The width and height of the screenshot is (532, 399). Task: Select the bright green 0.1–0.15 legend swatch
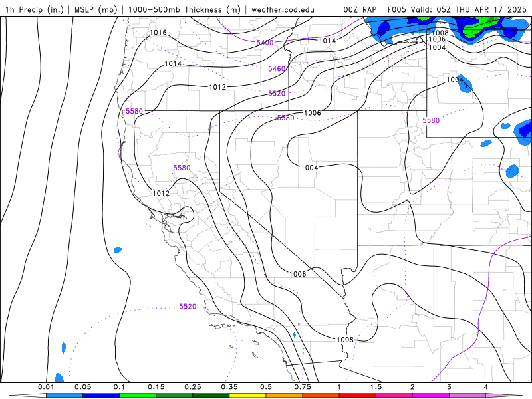[x=138, y=396]
